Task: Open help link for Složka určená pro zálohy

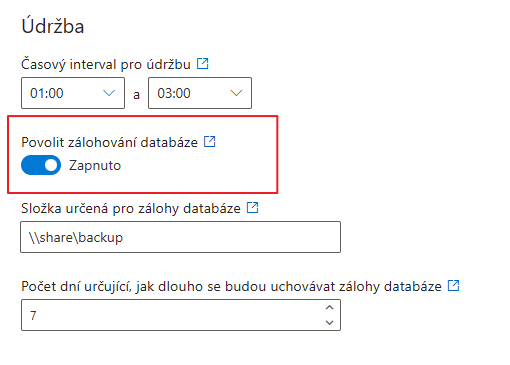Action: (x=252, y=208)
